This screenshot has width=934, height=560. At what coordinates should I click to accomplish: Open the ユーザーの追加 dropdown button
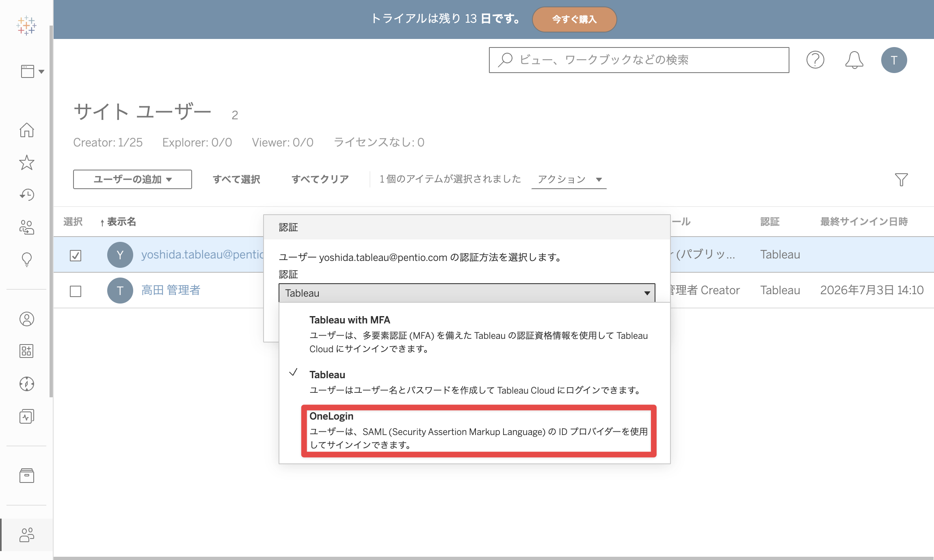(132, 179)
